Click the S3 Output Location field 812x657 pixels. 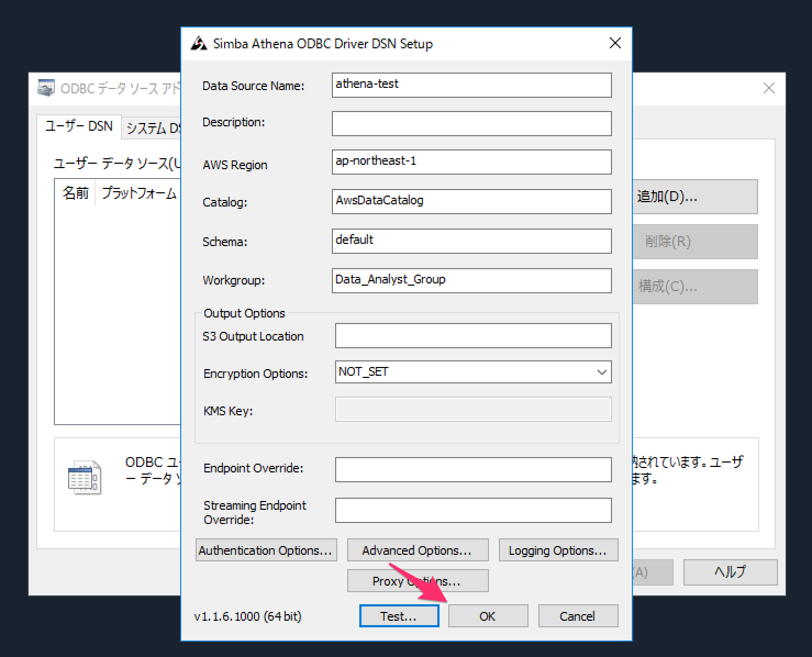click(472, 336)
